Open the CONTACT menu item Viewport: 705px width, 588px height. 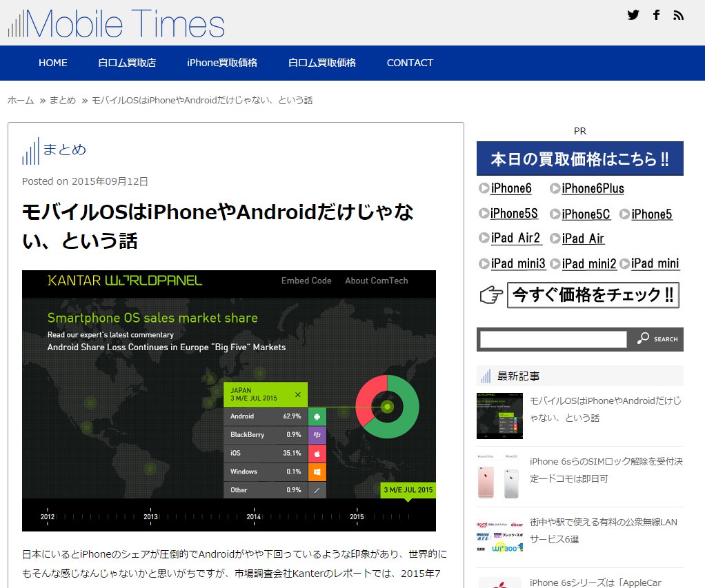[410, 63]
